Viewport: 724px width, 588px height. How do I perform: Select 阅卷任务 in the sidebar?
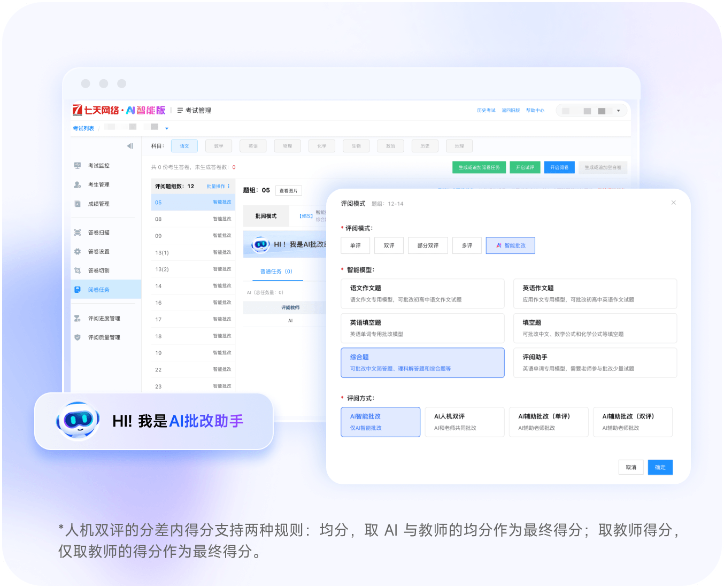click(x=106, y=290)
